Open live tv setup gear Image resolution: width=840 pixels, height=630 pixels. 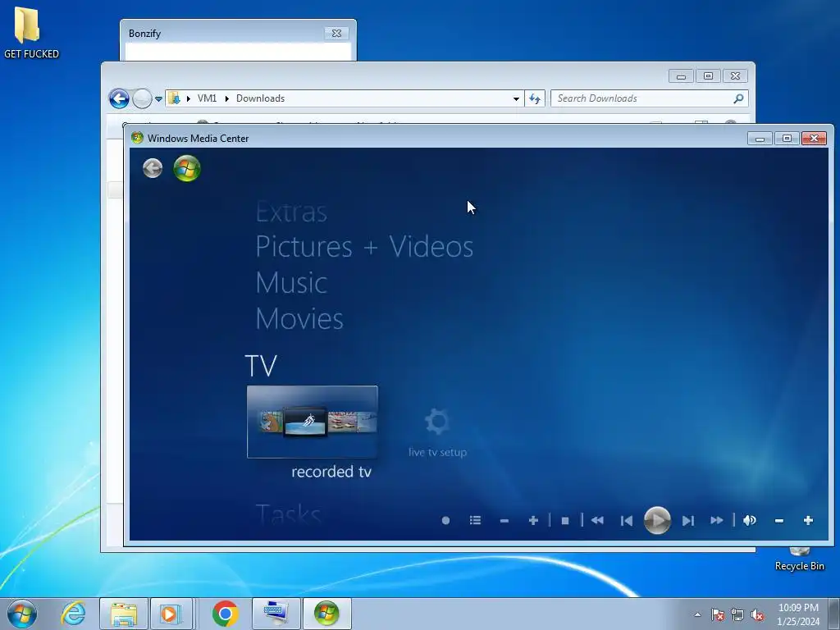437,422
